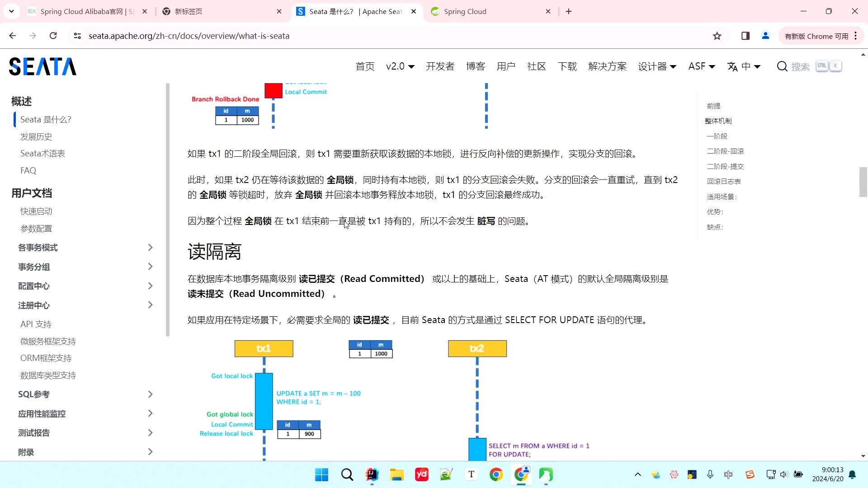
Task: Expand the 配置中心 sidebar section
Action: [151, 286]
